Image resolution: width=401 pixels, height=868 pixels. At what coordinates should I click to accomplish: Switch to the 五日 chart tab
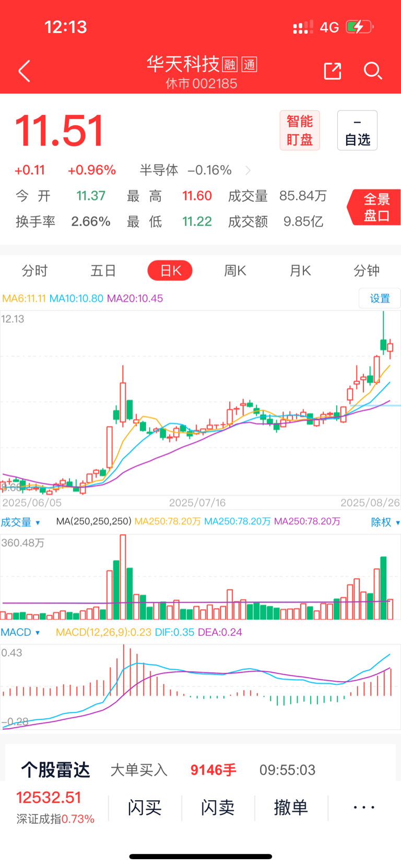coord(103,271)
